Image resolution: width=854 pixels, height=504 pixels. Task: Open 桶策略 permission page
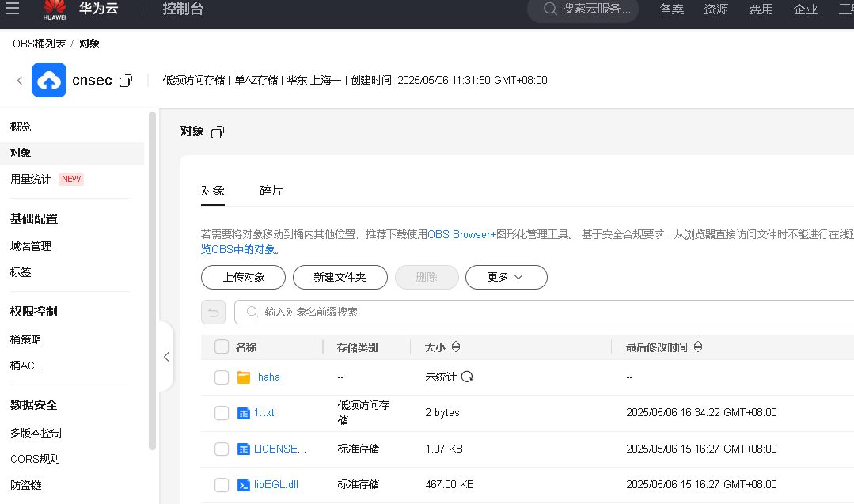point(25,339)
